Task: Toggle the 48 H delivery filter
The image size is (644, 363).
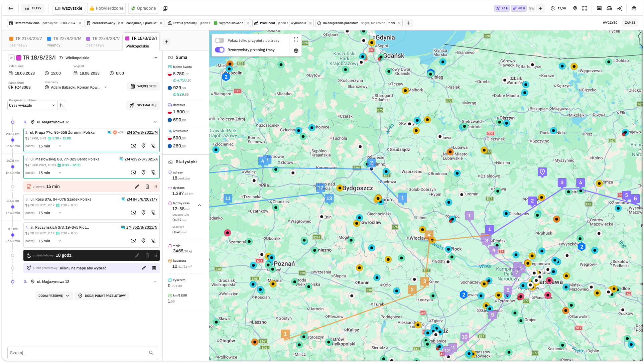Action: coord(519,8)
